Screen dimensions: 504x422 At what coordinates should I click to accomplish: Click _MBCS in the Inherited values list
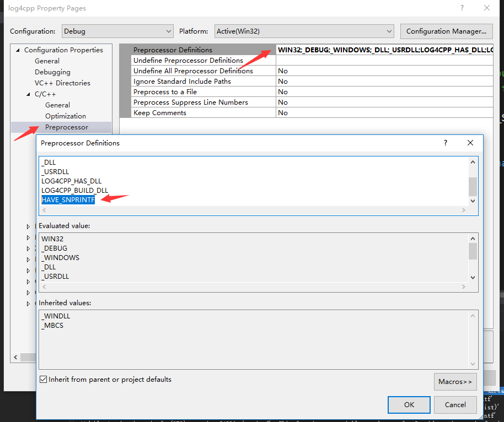point(52,326)
